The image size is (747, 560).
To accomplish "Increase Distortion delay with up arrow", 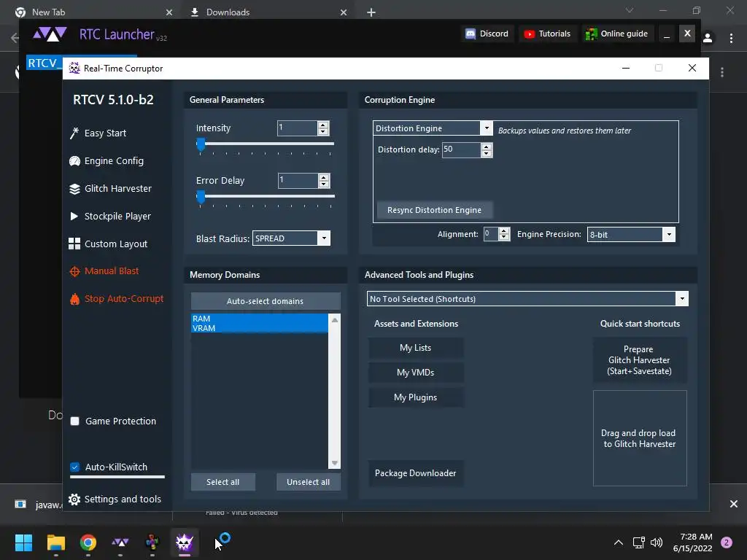I will click(x=487, y=147).
